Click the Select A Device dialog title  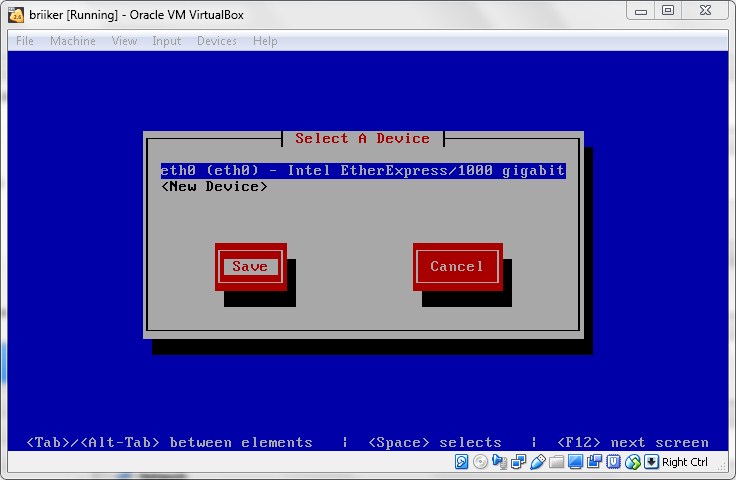(x=362, y=138)
